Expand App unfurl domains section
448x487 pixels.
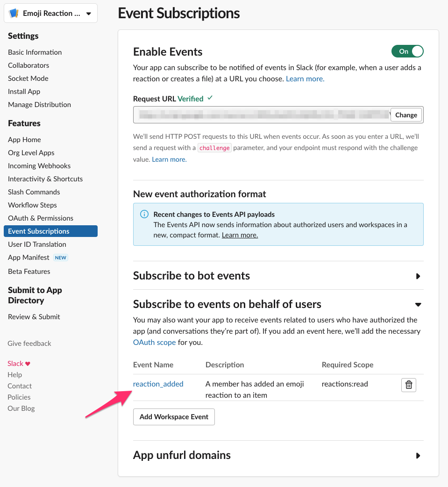(x=418, y=456)
